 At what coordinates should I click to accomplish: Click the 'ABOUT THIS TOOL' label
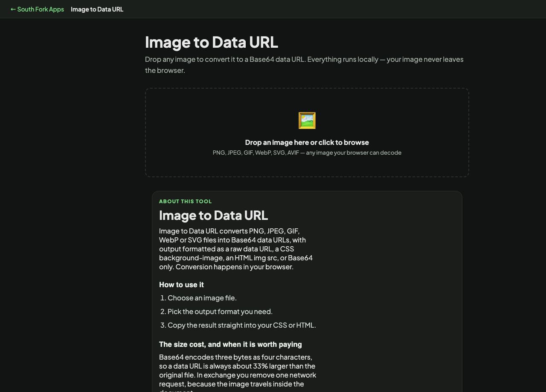pos(186,201)
